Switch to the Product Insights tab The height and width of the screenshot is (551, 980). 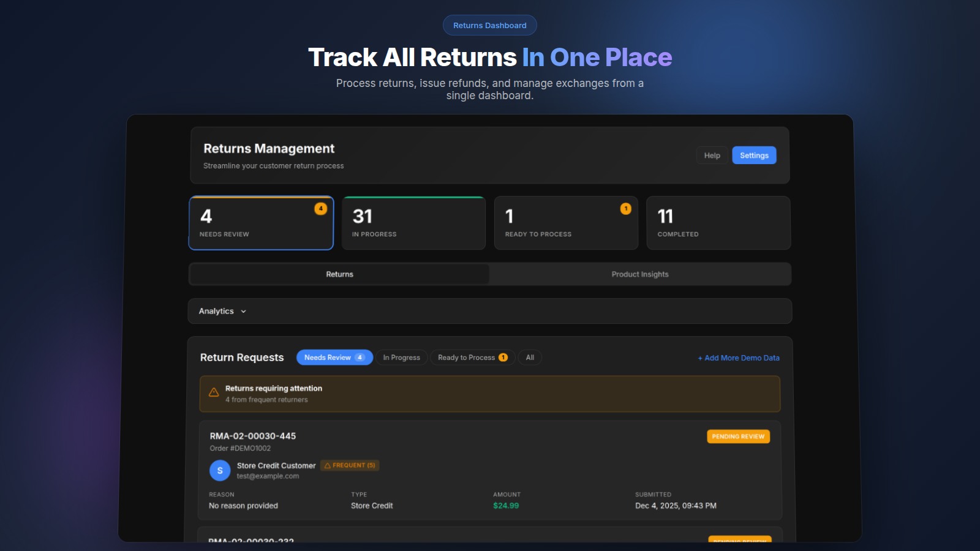pos(639,274)
